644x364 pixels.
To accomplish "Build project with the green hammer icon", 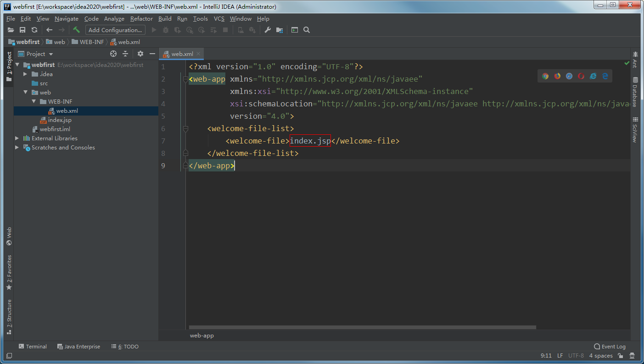I will pyautogui.click(x=77, y=30).
